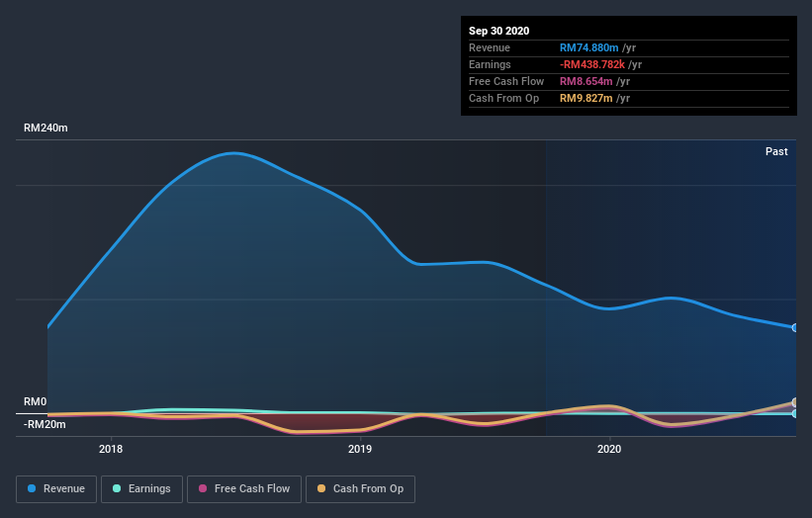Viewport: 812px width, 518px height.
Task: Toggle the Revenue legend button
Action: coord(56,489)
